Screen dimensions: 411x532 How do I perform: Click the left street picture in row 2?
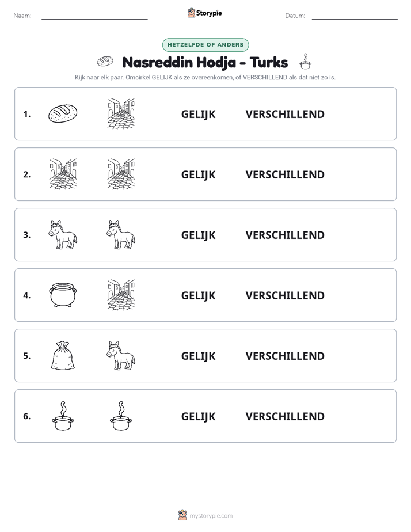click(63, 174)
